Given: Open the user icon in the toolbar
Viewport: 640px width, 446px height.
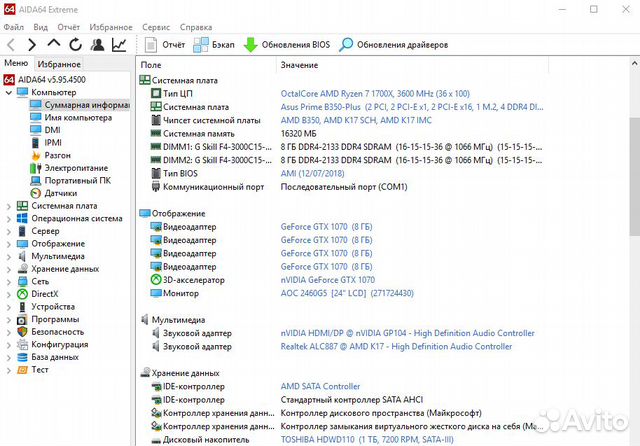Looking at the screenshot, I should pos(97,44).
